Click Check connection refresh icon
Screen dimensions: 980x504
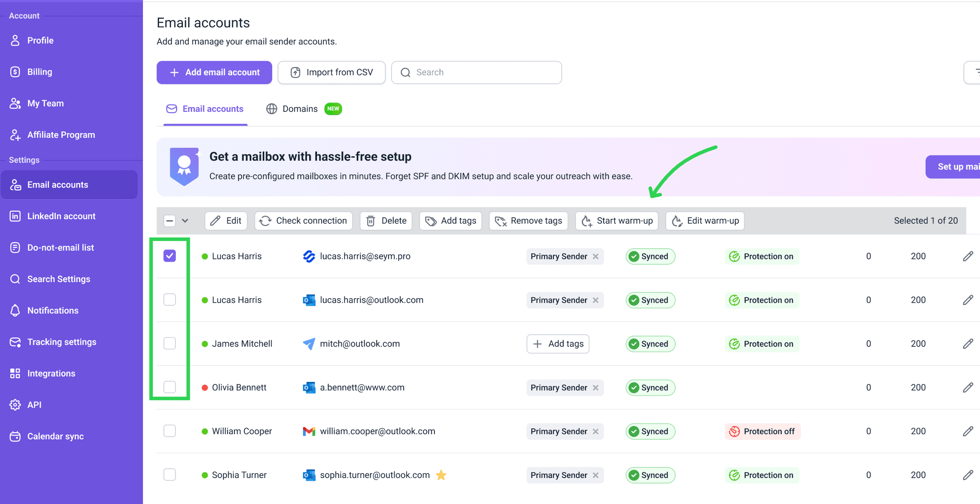coord(265,221)
